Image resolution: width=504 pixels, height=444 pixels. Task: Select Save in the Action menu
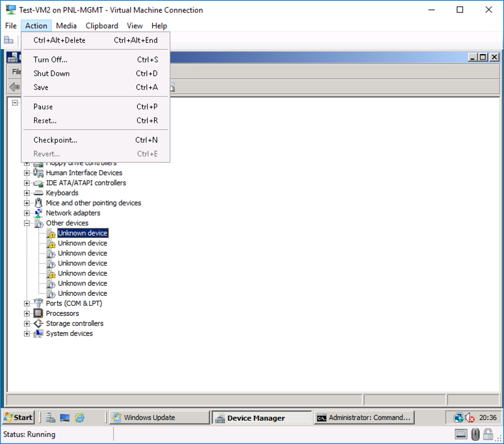[96, 87]
